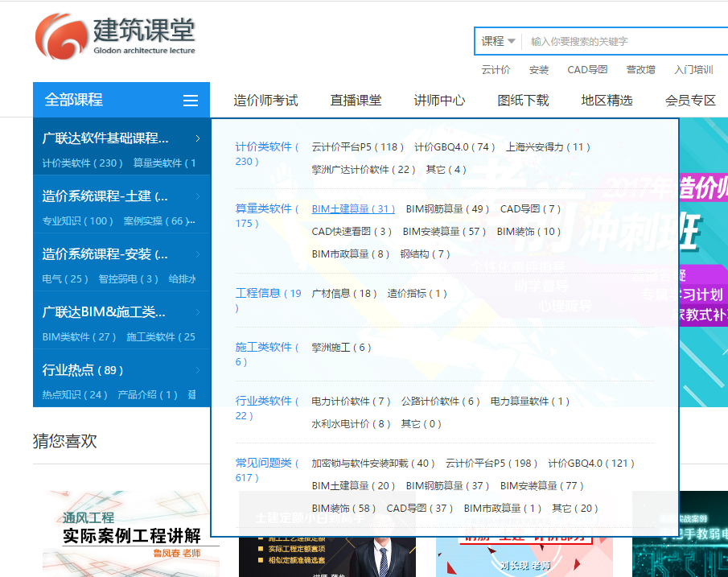Expand the 造价系统课程-安装 category arrow
This screenshot has height=577, width=728.
[198, 254]
